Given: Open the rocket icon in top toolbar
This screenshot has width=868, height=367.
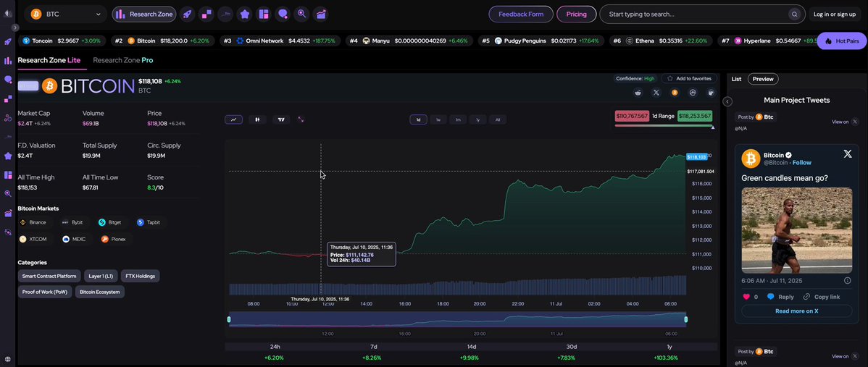Looking at the screenshot, I should (x=188, y=14).
